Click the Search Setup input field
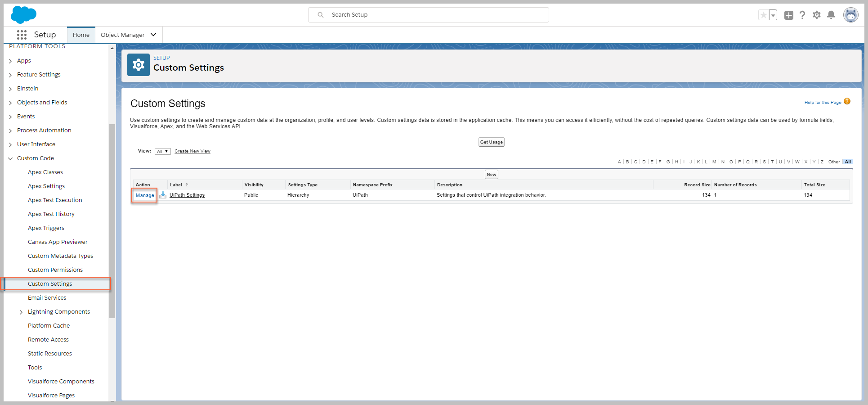 pyautogui.click(x=428, y=14)
